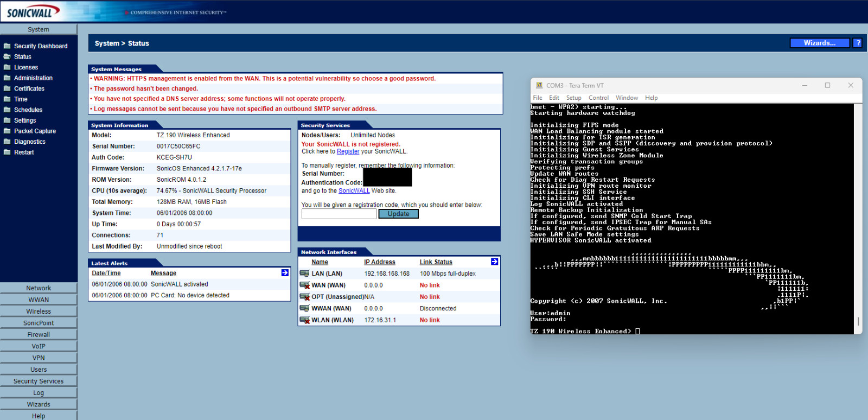Viewport: 868px width, 420px height.
Task: Click the 'SonicWALL activated' alert message
Action: (x=180, y=284)
